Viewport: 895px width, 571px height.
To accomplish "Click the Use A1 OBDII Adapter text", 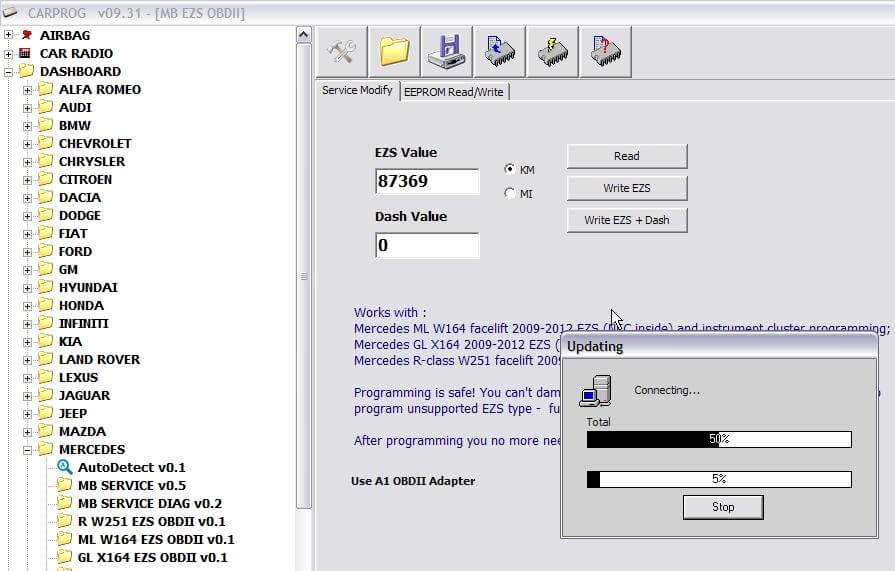I will click(x=413, y=481).
